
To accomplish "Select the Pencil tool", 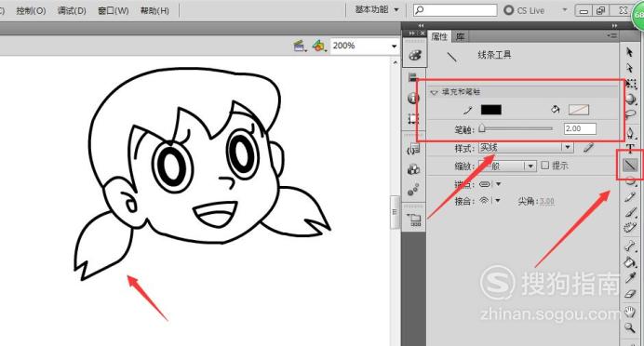I will (x=630, y=196).
